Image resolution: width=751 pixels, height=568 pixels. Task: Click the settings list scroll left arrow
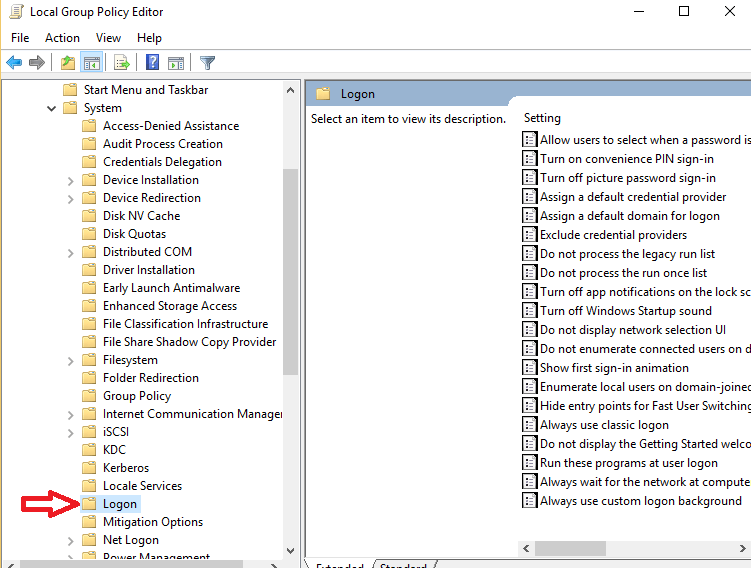526,548
